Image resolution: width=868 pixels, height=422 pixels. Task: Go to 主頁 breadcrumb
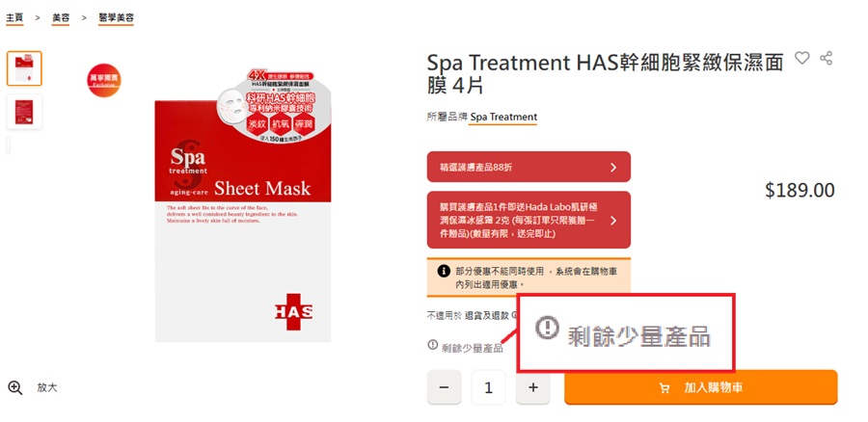coord(14,17)
